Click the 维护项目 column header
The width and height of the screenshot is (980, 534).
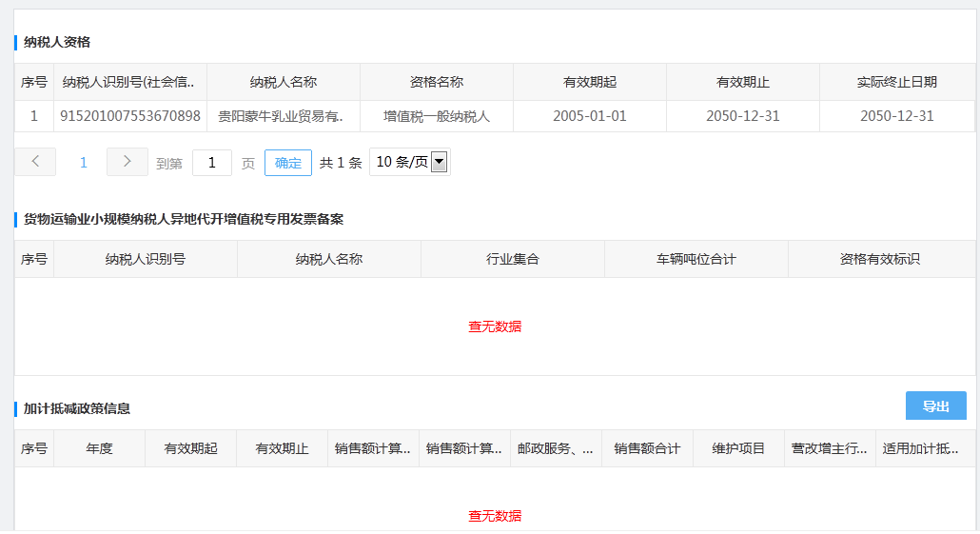tap(739, 448)
